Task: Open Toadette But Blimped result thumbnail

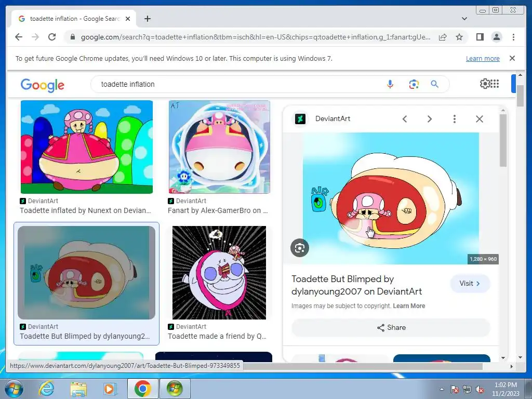Action: pyautogui.click(x=87, y=273)
